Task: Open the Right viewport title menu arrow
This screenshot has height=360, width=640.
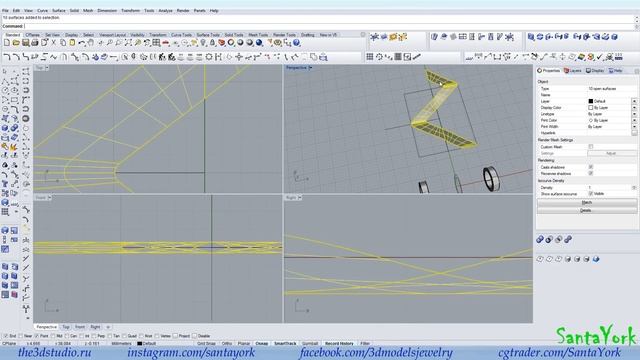Action: (300, 198)
